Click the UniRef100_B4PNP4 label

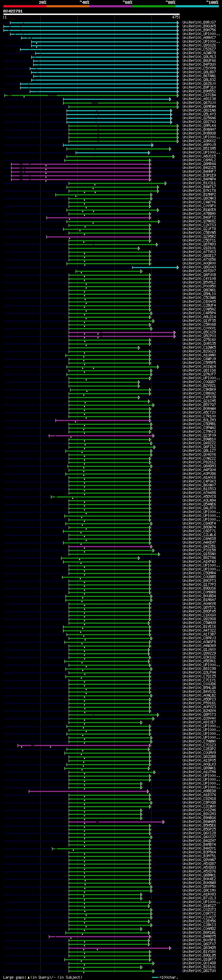pos(199,179)
